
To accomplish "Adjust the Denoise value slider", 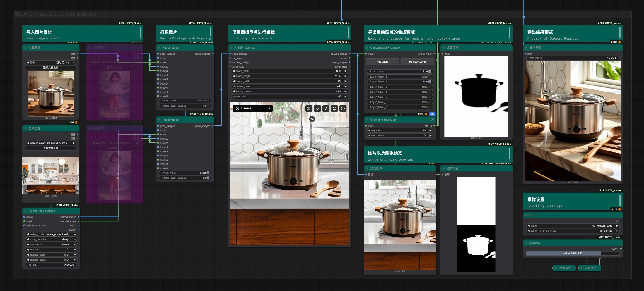I will 573,254.
